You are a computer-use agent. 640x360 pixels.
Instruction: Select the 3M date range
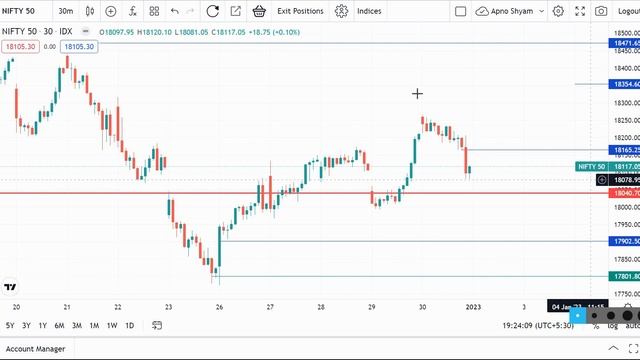(77, 325)
